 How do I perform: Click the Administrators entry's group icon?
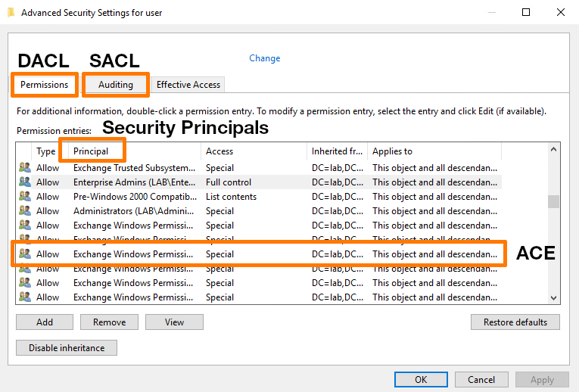click(25, 211)
